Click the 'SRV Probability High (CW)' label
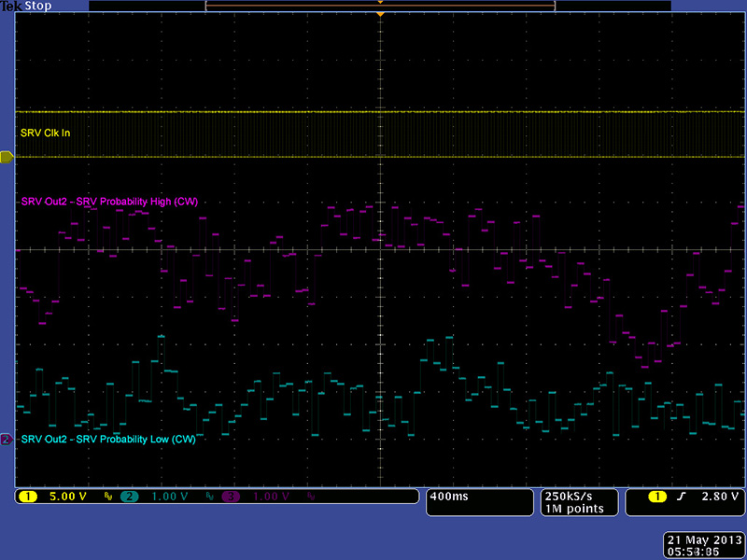747x560 pixels. 108,202
